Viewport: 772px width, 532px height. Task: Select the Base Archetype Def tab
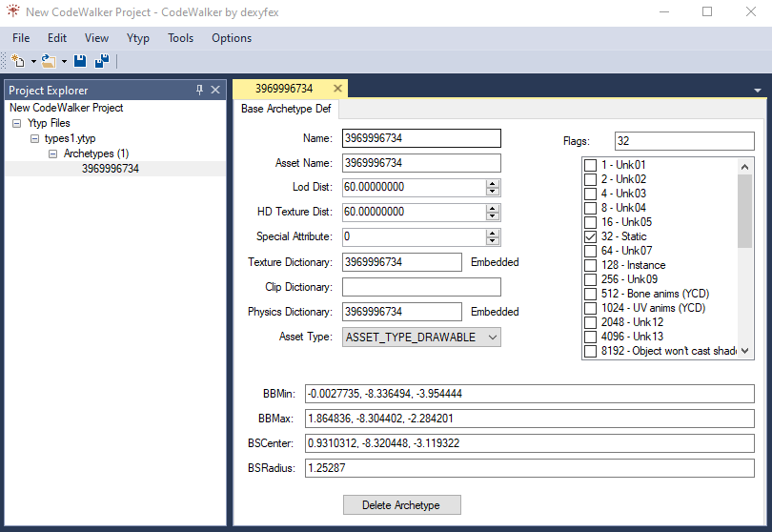pos(286,109)
